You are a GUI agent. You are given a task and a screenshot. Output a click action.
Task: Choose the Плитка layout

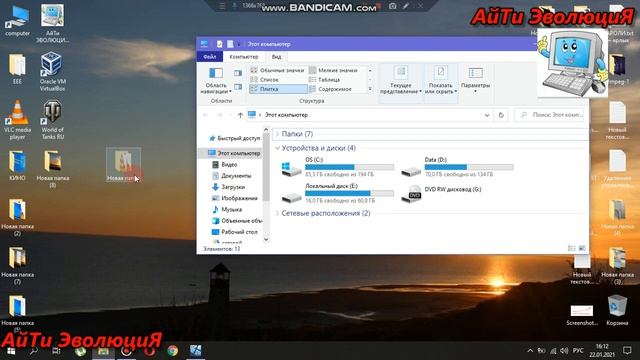(x=278, y=89)
